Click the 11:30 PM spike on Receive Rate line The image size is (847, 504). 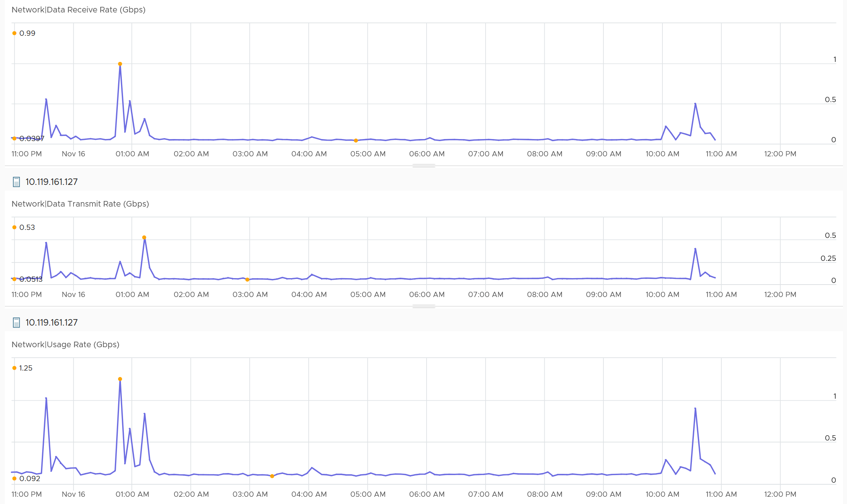46,99
